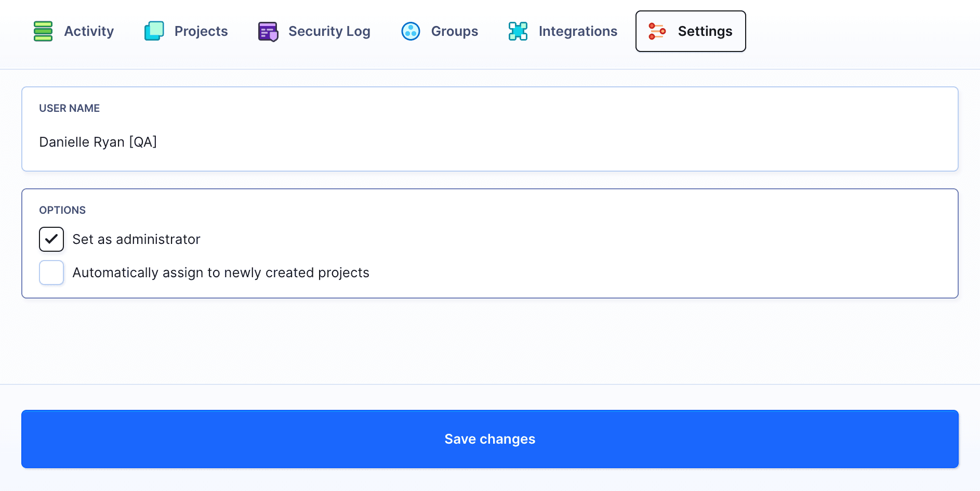Viewport: 980px width, 491px height.
Task: Click the blue circular Groups icon
Action: click(x=410, y=31)
